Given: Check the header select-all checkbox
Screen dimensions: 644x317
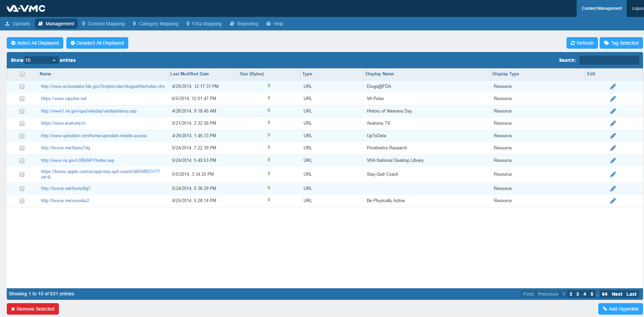Looking at the screenshot, I should coord(22,74).
